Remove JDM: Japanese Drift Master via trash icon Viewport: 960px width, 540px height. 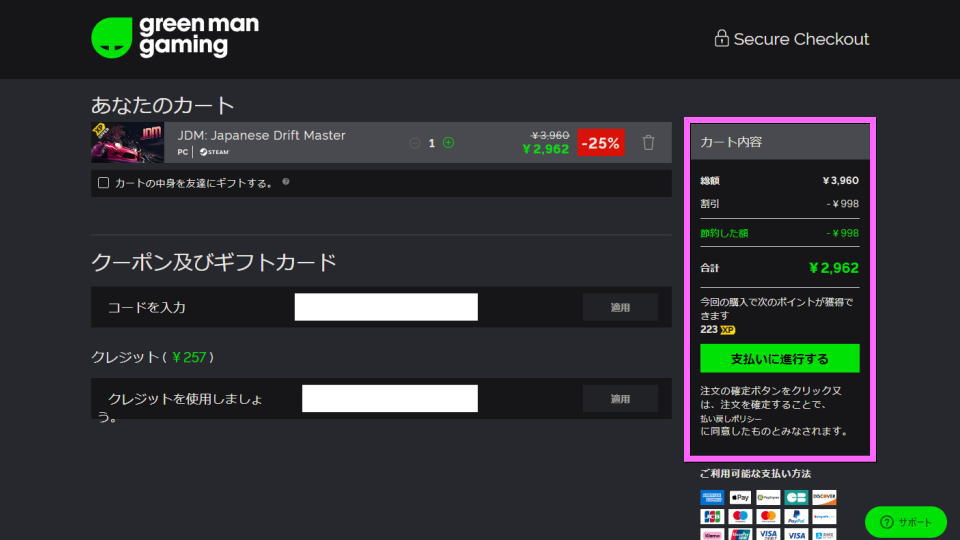tap(648, 143)
